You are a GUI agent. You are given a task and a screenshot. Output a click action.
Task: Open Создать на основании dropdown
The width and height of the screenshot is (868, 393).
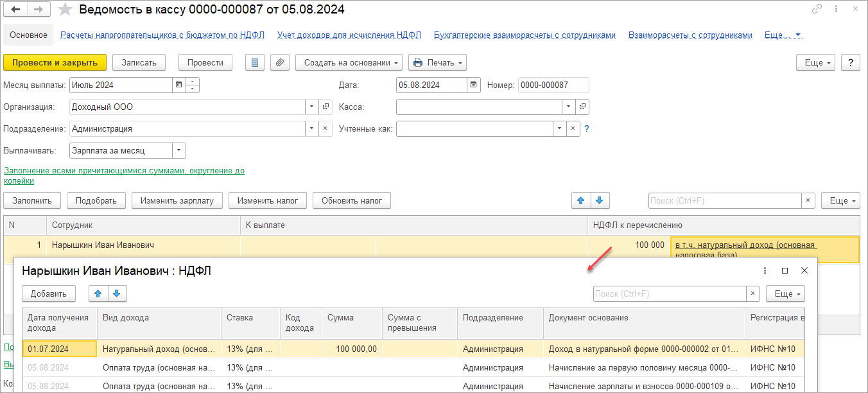point(349,62)
